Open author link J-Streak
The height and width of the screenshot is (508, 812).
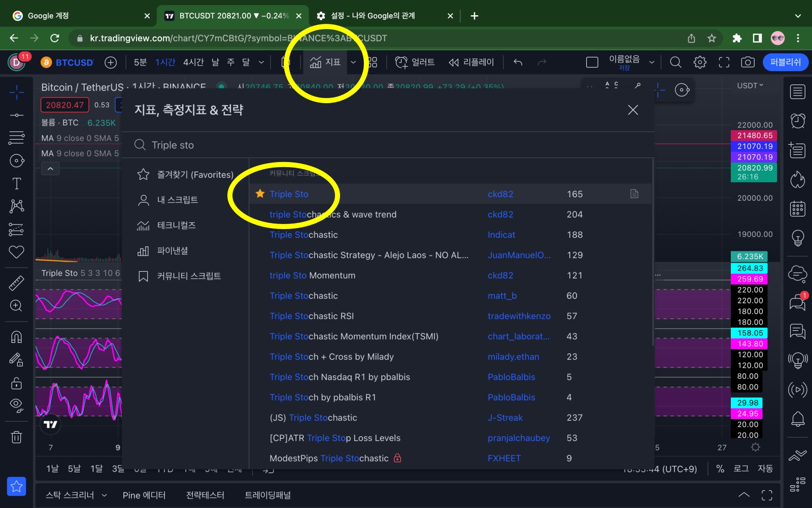(505, 418)
